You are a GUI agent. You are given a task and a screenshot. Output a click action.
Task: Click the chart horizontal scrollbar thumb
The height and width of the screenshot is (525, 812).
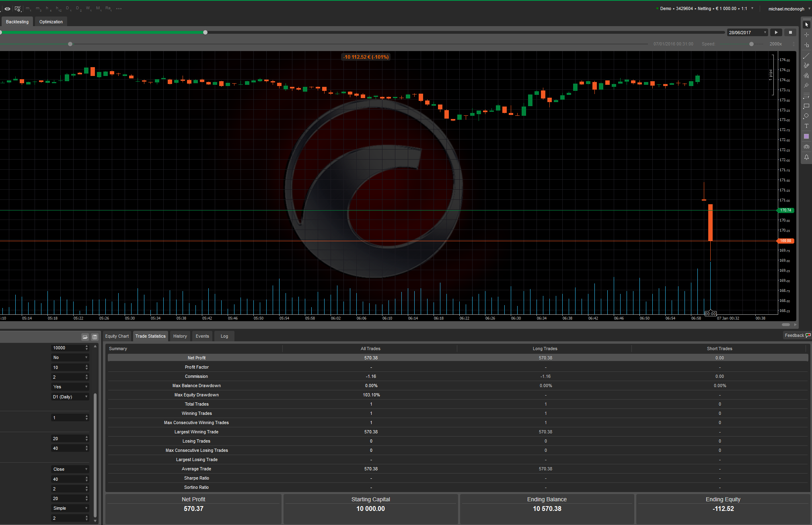coord(786,324)
